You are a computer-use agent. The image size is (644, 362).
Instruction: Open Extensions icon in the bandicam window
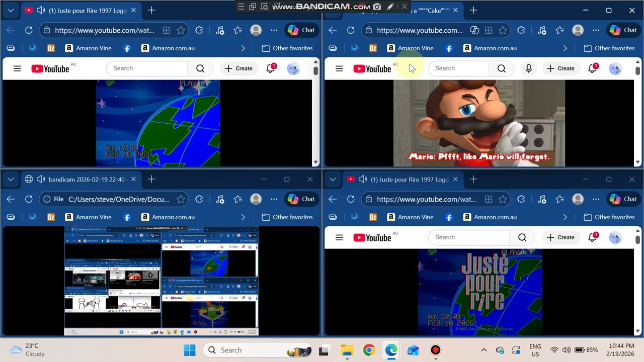pyautogui.click(x=199, y=199)
